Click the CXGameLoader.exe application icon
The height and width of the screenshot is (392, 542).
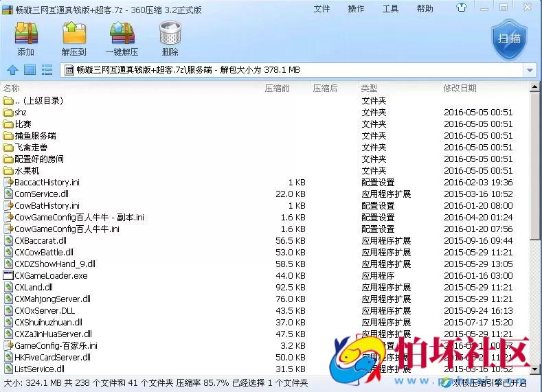click(x=8, y=275)
